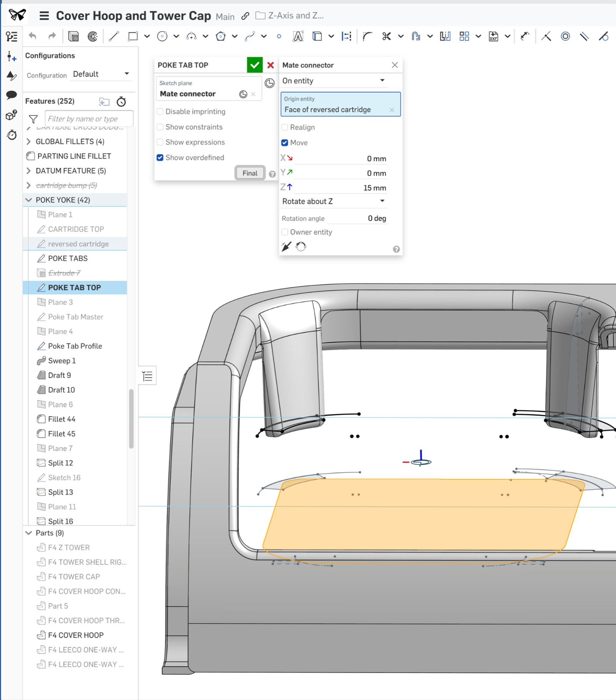Select the Corner rectangle sketch tool
This screenshot has height=700, width=616.
pyautogui.click(x=133, y=36)
